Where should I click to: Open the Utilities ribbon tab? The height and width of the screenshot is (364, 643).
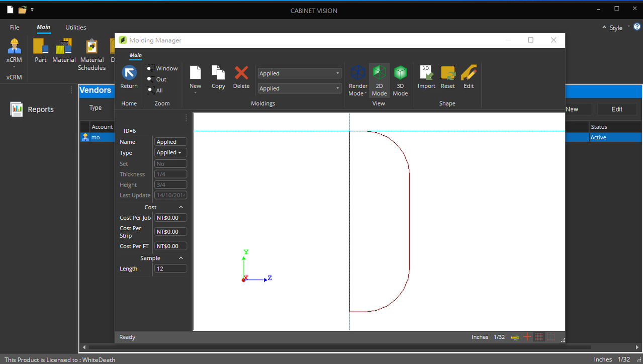76,28
